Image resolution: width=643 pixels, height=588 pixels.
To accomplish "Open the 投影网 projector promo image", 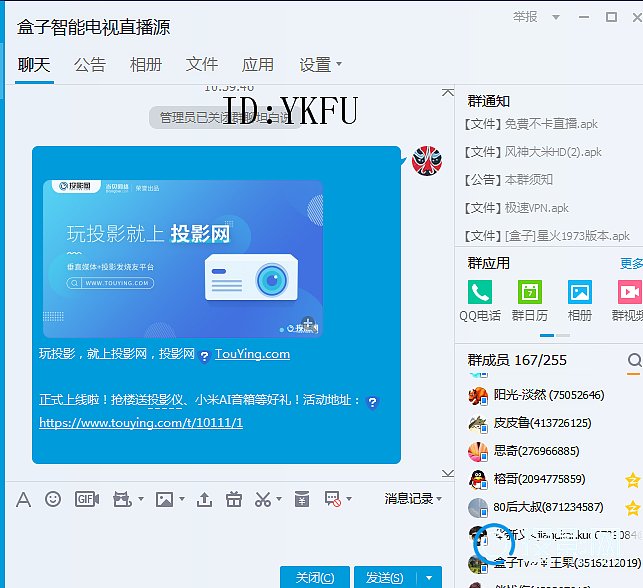I will point(183,259).
